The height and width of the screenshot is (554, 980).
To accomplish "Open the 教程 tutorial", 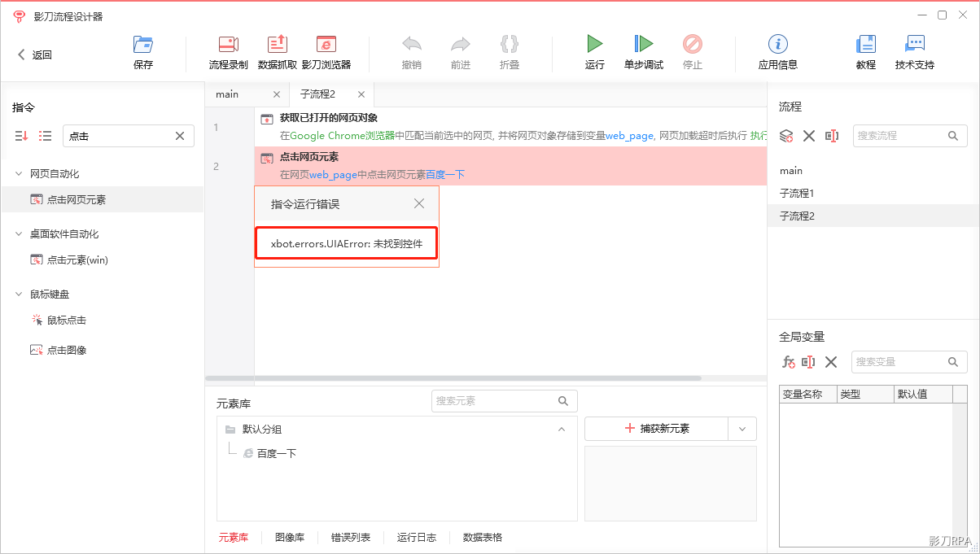I will tap(866, 45).
